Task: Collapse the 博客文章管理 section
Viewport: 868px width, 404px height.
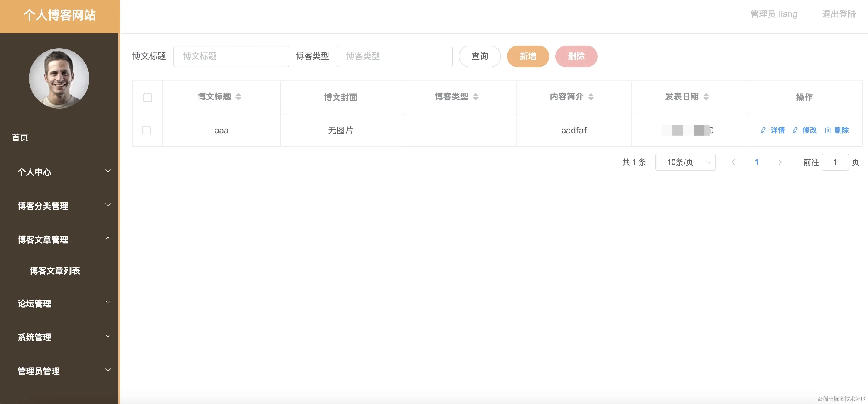Action: pyautogui.click(x=43, y=240)
